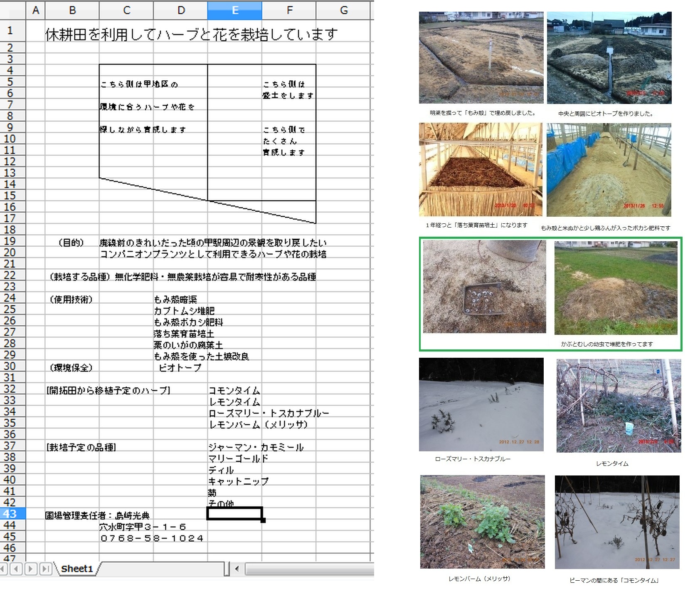Open the ローズマリー・トスカナブルー snow photo
This screenshot has height=604, width=700.
click(x=481, y=404)
